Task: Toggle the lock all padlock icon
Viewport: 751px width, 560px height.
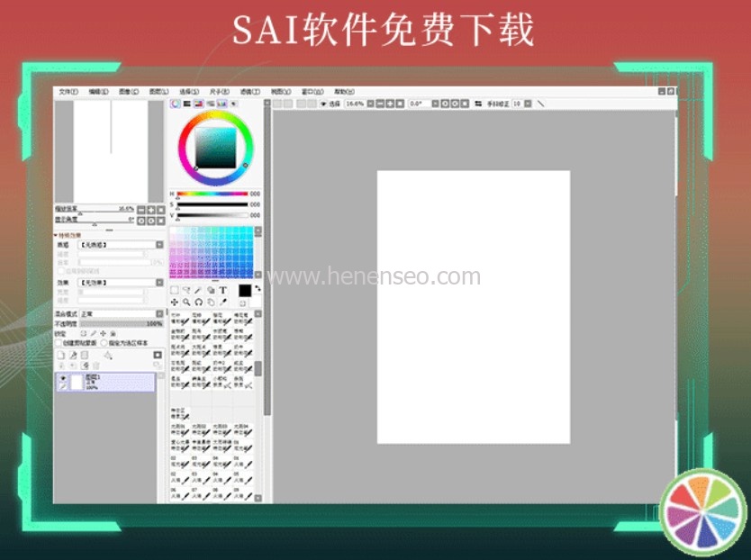Action: [x=113, y=333]
